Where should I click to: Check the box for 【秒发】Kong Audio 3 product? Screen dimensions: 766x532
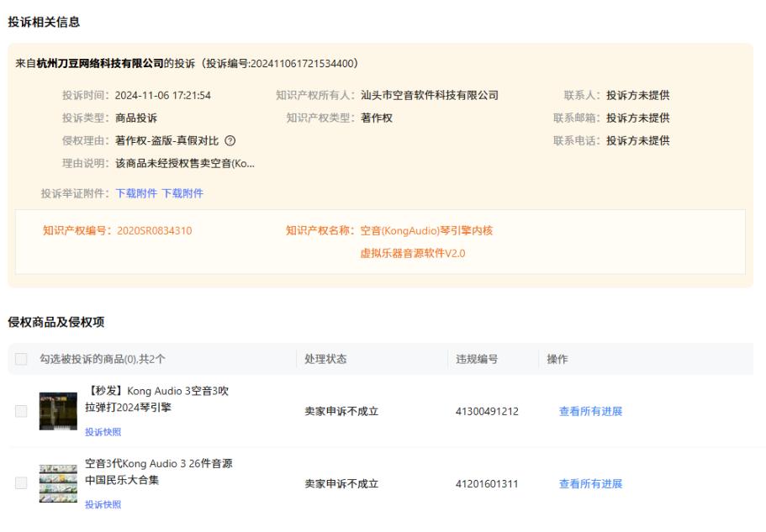[x=22, y=412]
